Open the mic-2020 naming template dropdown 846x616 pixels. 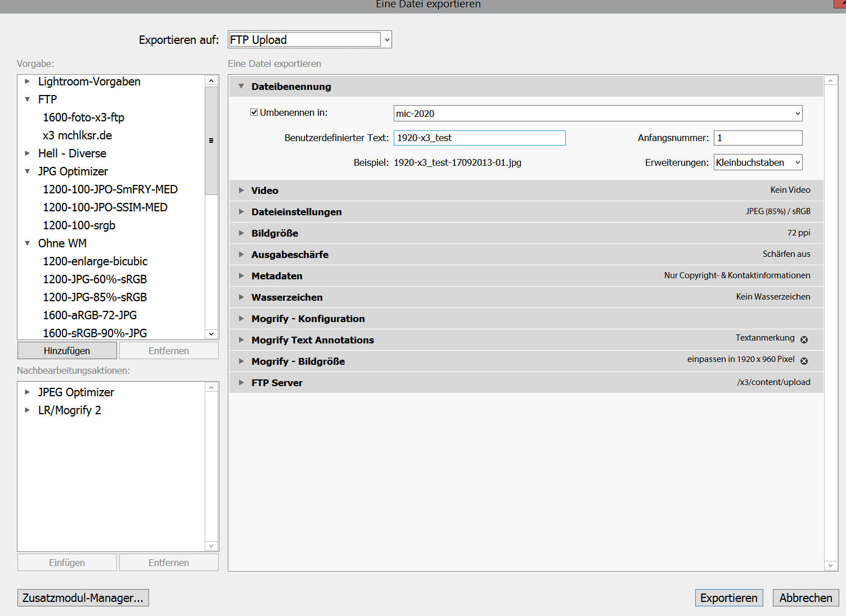click(598, 114)
